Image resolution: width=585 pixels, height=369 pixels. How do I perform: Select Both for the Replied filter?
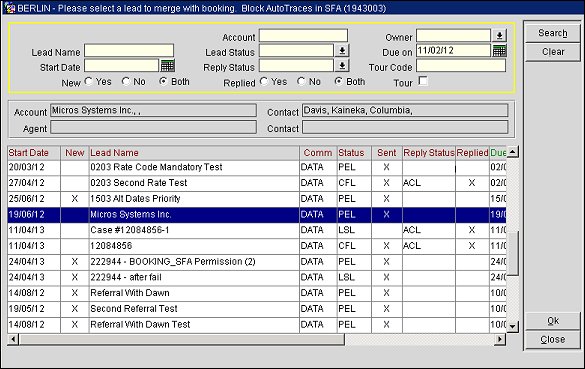click(338, 81)
